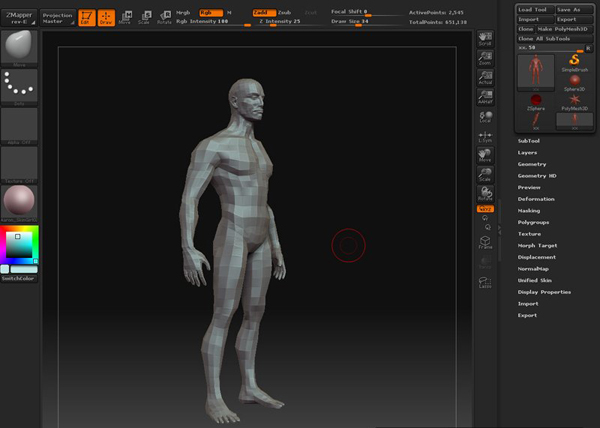600x428 pixels.
Task: Toggle Zsub sculpt mode
Action: (284, 13)
